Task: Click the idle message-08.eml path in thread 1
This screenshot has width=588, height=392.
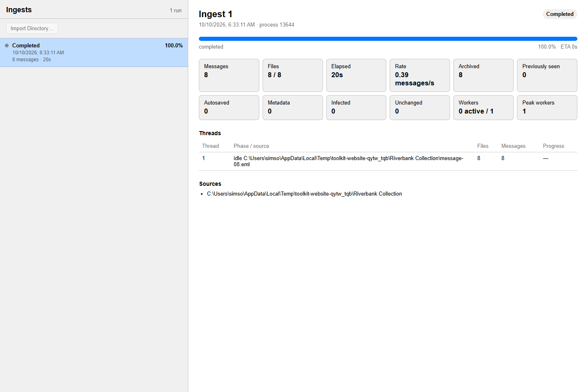Action: pos(348,161)
